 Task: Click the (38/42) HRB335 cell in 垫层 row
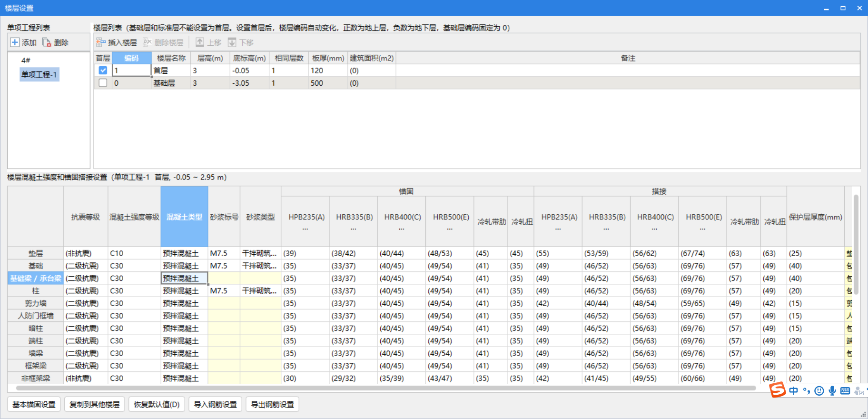[x=354, y=253]
